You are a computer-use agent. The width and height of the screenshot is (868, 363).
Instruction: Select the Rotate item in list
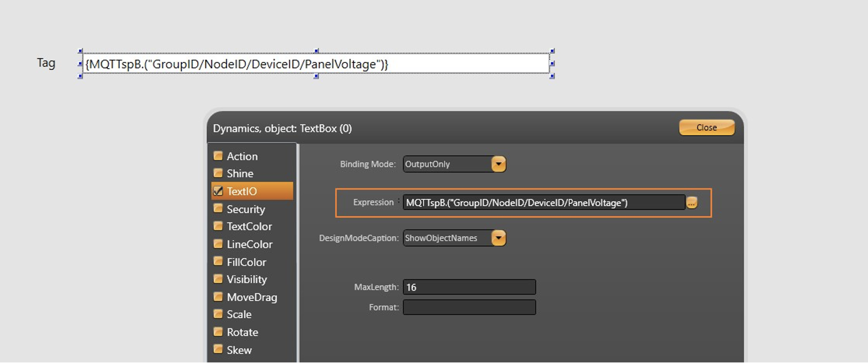pyautogui.click(x=242, y=332)
